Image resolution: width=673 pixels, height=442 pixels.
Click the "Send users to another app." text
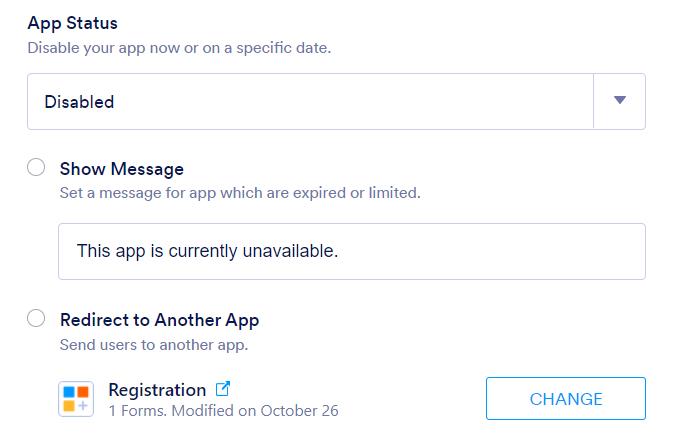[x=153, y=345]
